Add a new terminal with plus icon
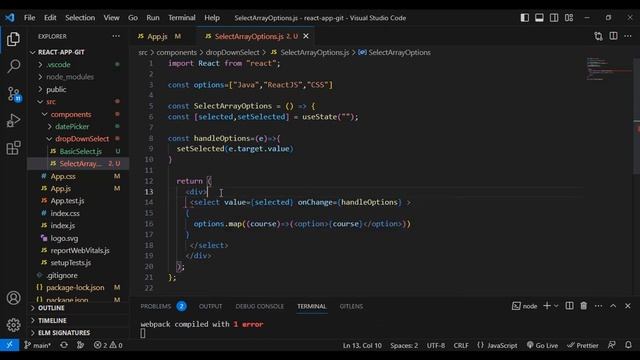Viewport: 640px width, 360px height. tap(547, 306)
